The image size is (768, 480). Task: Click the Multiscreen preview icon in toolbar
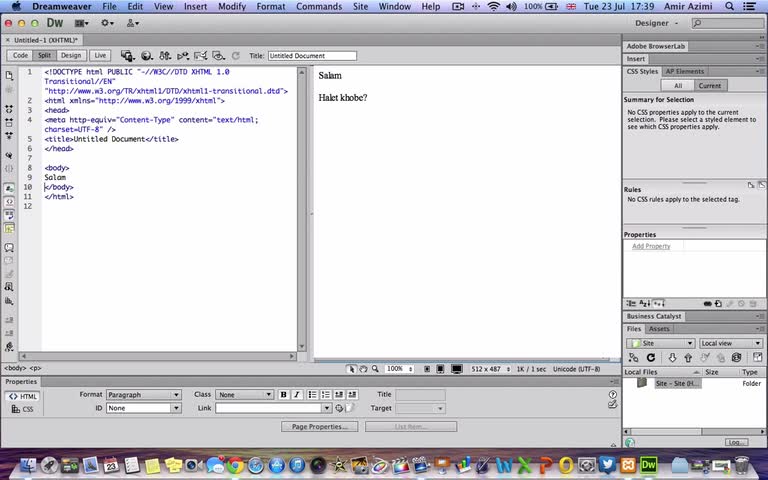click(x=127, y=56)
